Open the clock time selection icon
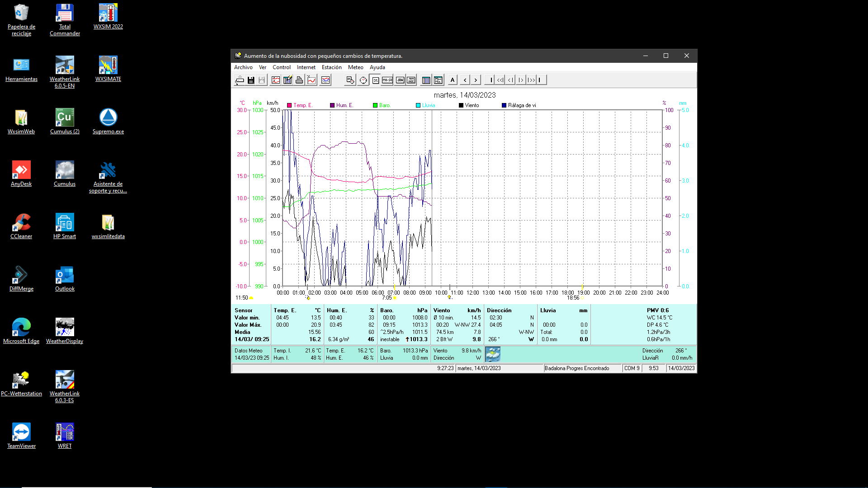Image resolution: width=868 pixels, height=488 pixels. (363, 80)
